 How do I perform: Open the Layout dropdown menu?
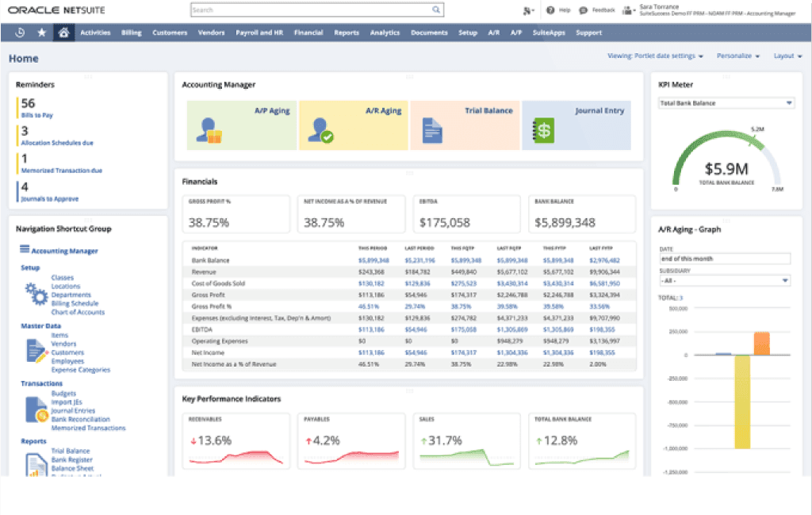tap(787, 56)
